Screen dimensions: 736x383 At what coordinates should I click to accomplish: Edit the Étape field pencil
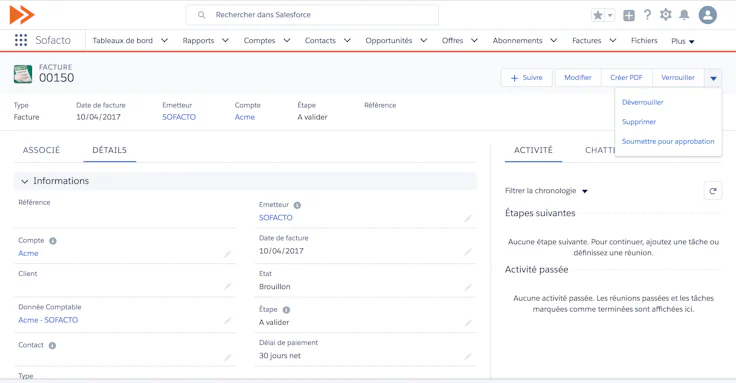pos(468,323)
